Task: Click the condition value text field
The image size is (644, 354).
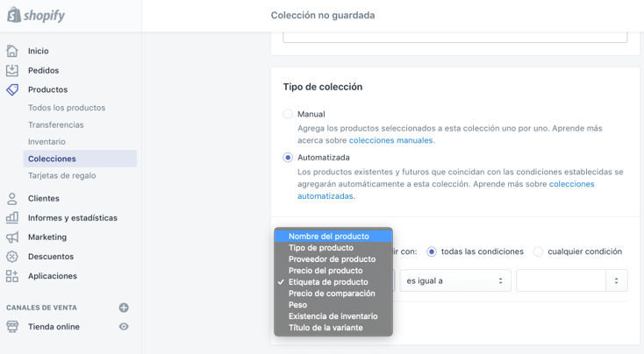Action: click(561, 281)
